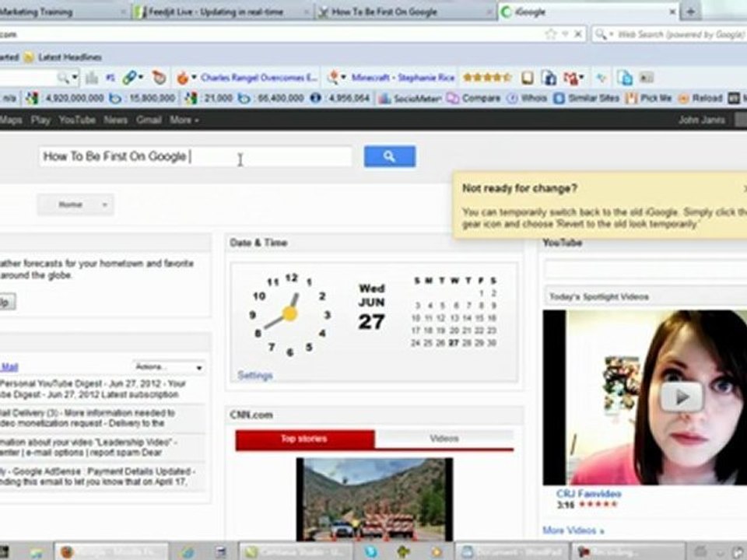Click the blue Google search button
This screenshot has width=747, height=560.
click(x=389, y=156)
